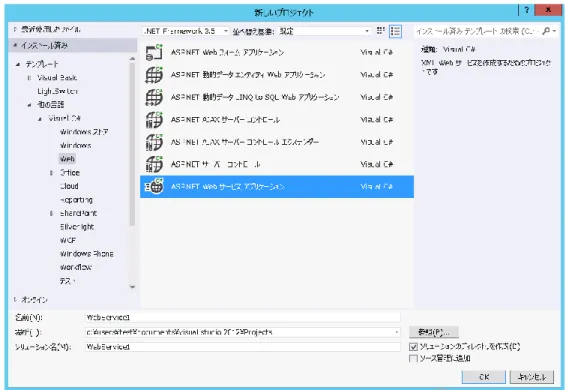This screenshot has width=569, height=390.
Task: Expand the Office tree node
Action: [51, 173]
